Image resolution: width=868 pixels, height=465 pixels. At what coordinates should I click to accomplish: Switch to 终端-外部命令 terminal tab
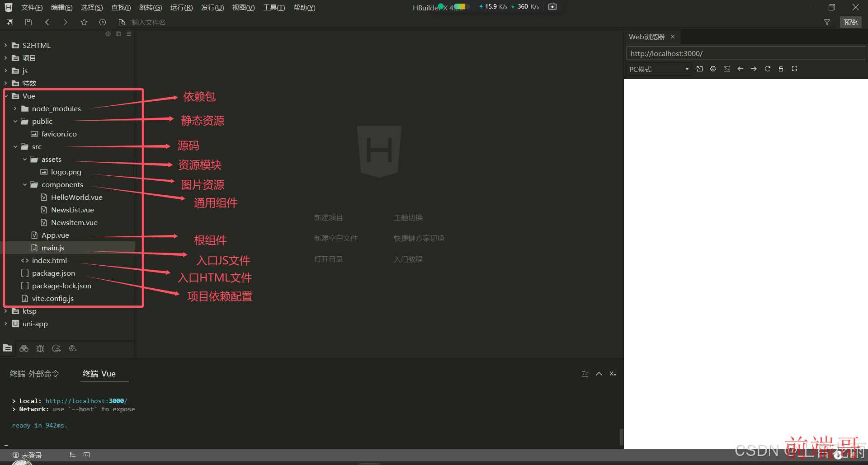(34, 374)
